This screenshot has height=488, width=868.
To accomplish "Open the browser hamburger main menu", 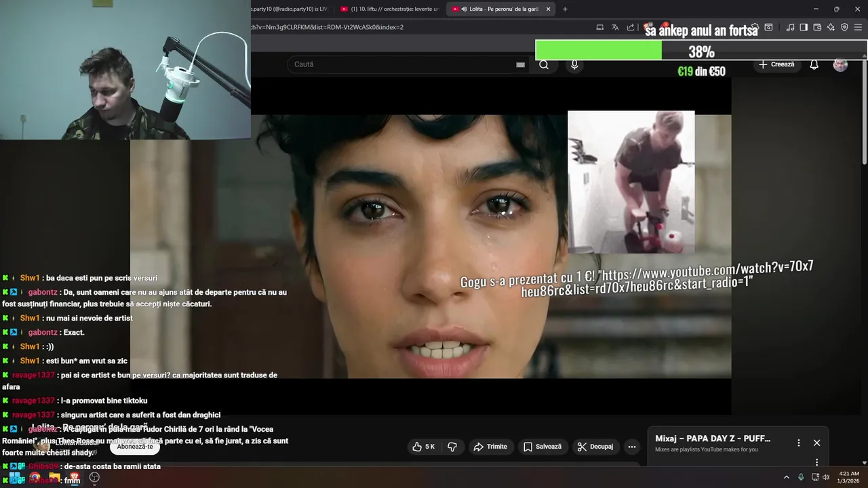I will pyautogui.click(x=858, y=27).
